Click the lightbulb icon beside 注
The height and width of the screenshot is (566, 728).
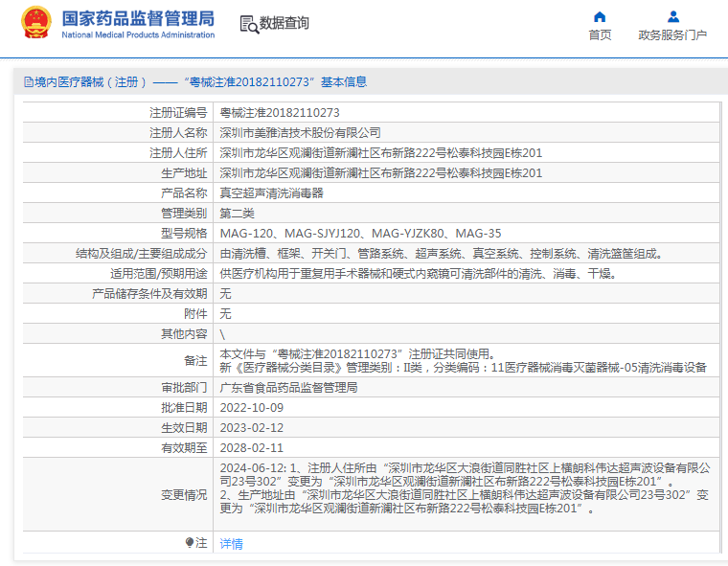click(190, 542)
